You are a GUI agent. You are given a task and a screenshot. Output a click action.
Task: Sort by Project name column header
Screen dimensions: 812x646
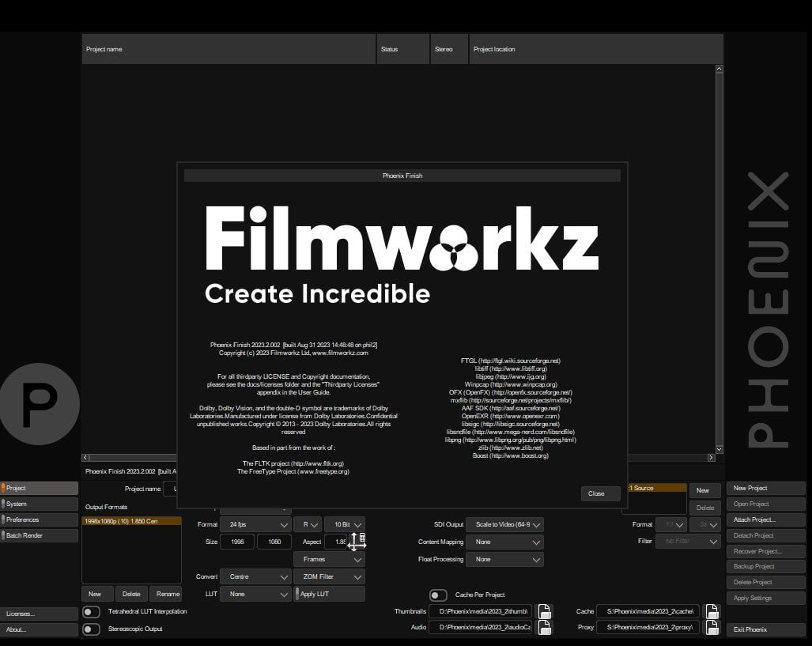[x=228, y=49]
